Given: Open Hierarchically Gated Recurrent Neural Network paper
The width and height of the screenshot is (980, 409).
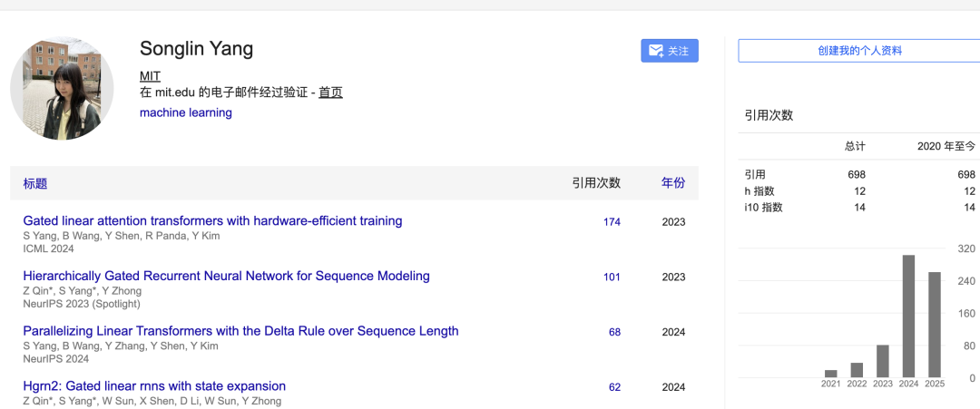Looking at the screenshot, I should click(x=226, y=276).
